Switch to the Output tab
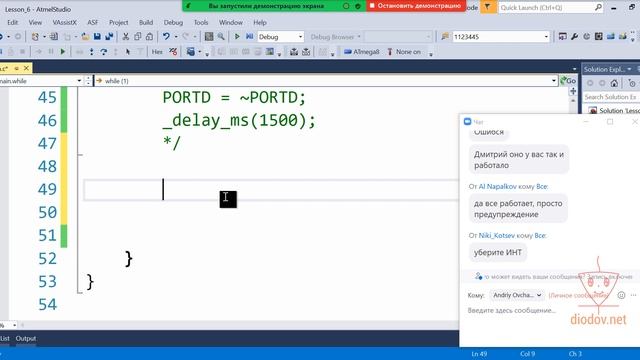Viewport: 640px width, 360px height. pyautogui.click(x=26, y=338)
